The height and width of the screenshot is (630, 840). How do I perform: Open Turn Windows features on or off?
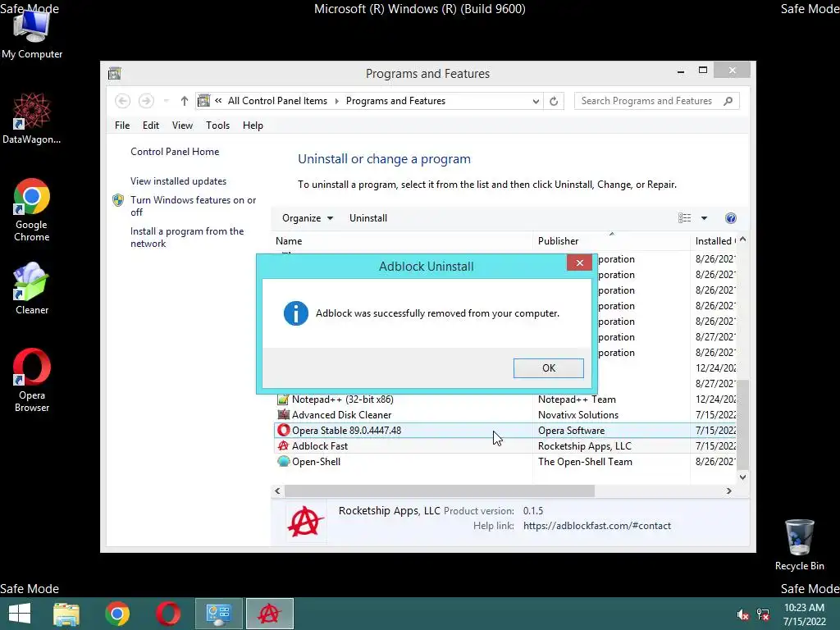194,206
